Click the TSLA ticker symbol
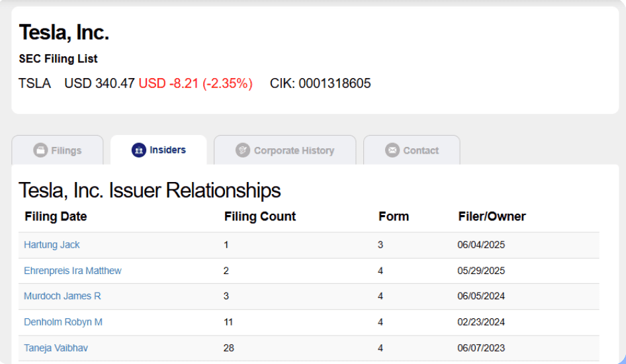The height and width of the screenshot is (364, 626). click(x=34, y=83)
